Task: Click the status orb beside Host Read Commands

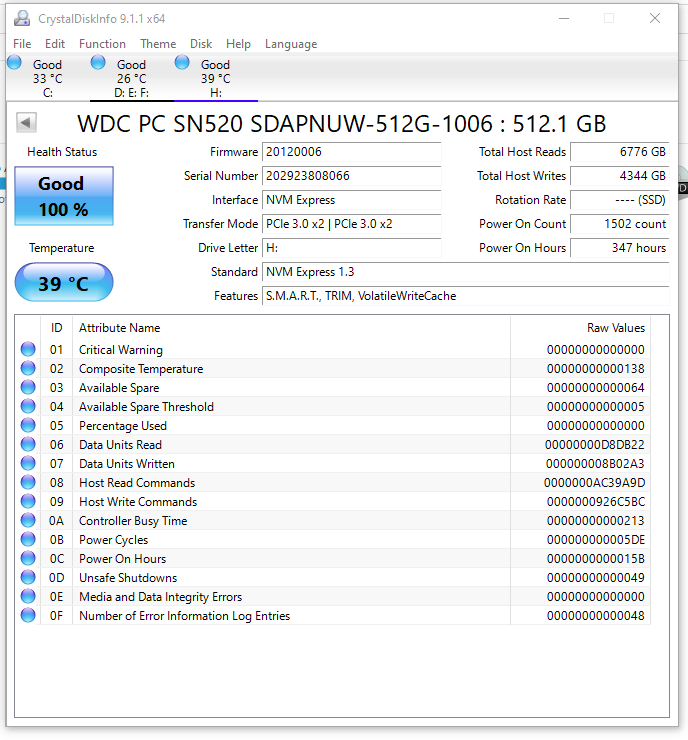Action: (28, 482)
